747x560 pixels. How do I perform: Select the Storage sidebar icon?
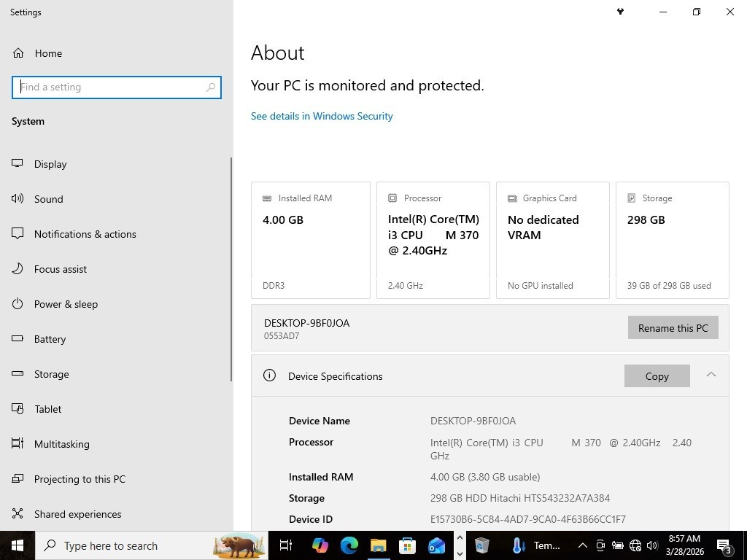click(x=18, y=374)
